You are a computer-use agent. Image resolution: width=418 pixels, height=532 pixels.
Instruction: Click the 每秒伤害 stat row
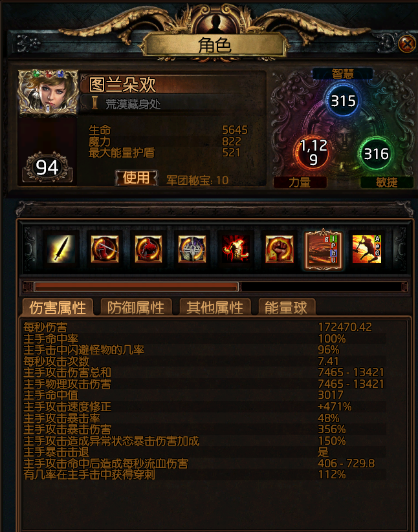(x=204, y=327)
